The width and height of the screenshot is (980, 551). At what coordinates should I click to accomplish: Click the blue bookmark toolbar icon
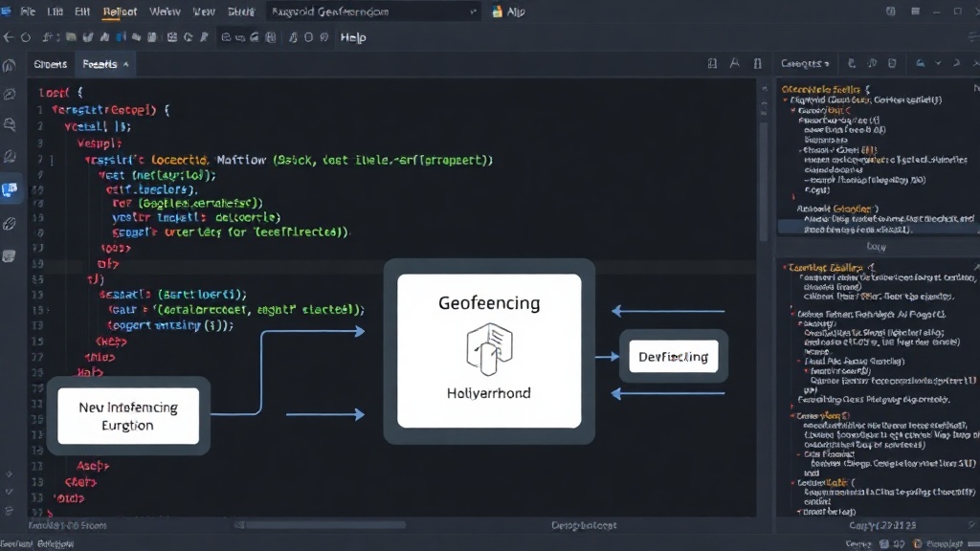click(x=121, y=37)
